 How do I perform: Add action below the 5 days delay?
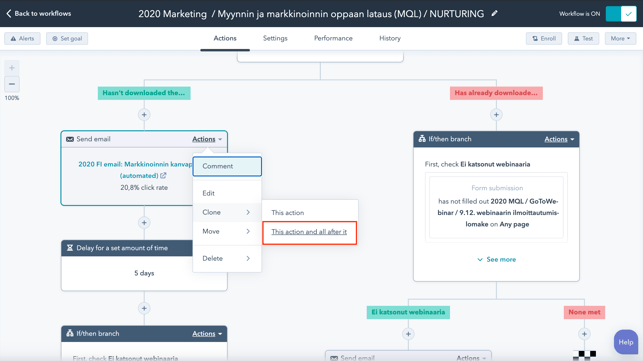(x=144, y=308)
